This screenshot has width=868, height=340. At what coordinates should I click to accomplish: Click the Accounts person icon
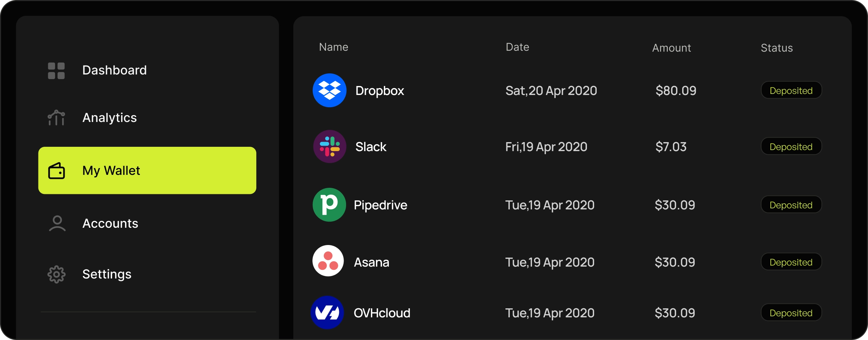pos(57,223)
